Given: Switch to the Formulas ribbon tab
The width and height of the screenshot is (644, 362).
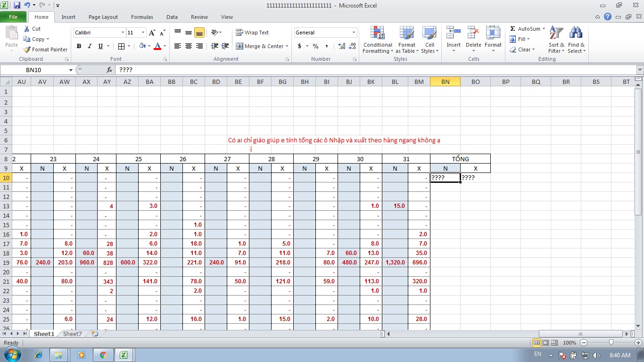Looking at the screenshot, I should [x=142, y=17].
